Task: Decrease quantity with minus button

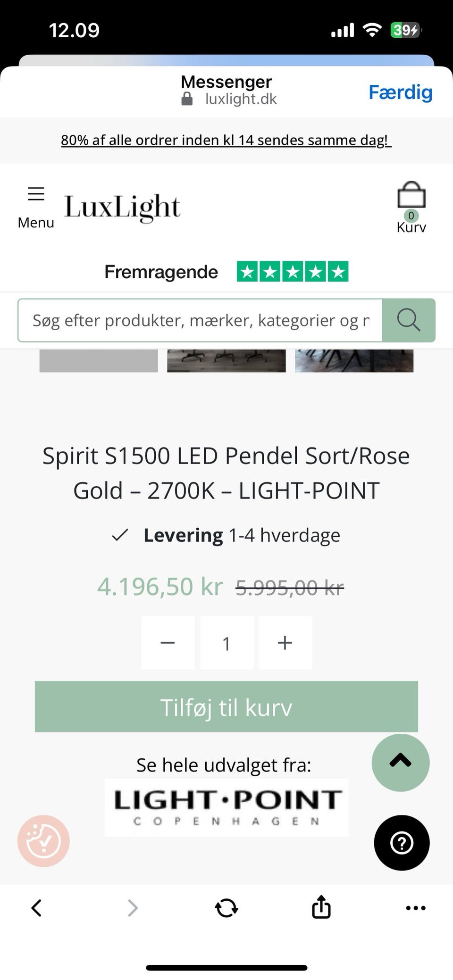Action: click(168, 643)
